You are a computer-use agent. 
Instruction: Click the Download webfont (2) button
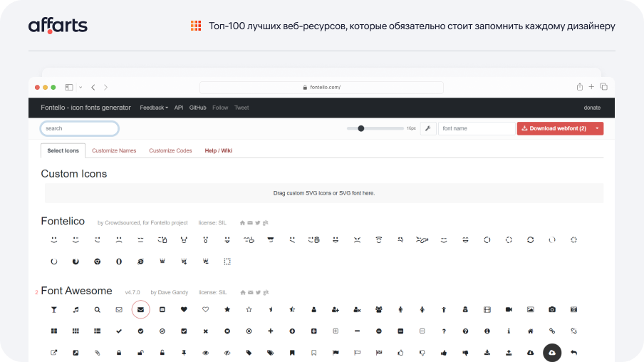[554, 128]
